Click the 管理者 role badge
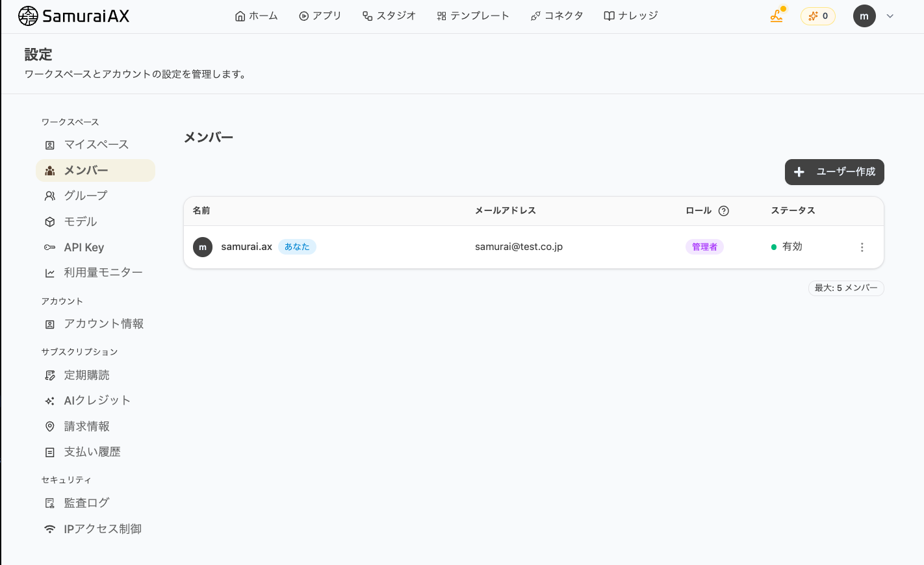The width and height of the screenshot is (924, 565). 704,247
